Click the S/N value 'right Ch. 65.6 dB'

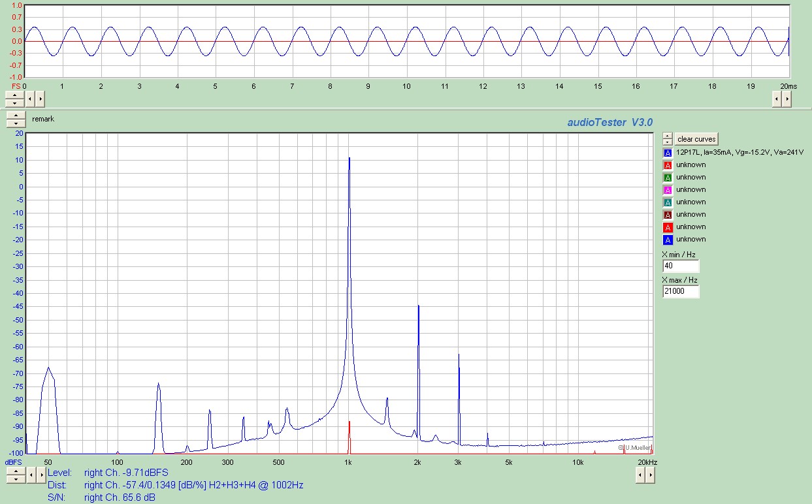coord(120,497)
